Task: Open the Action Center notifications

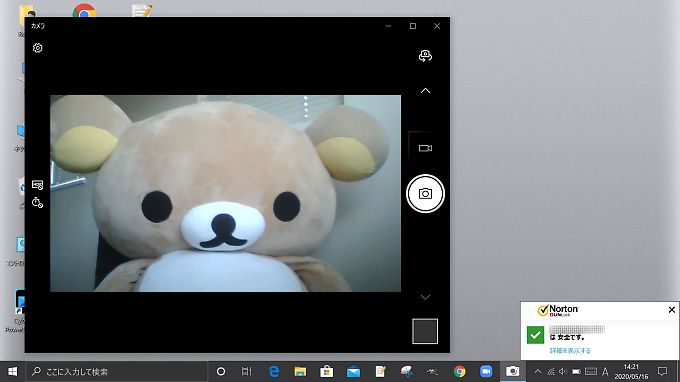Action: 662,372
